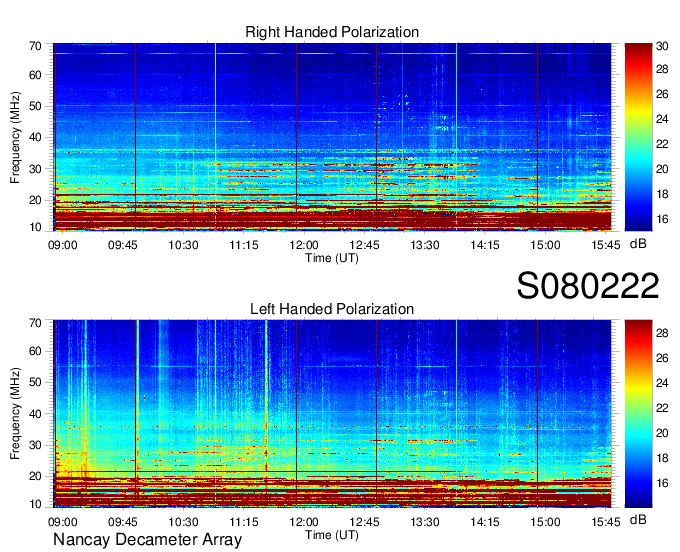
Task: Click the Right Handed spectrogram plot
Action: (332, 137)
